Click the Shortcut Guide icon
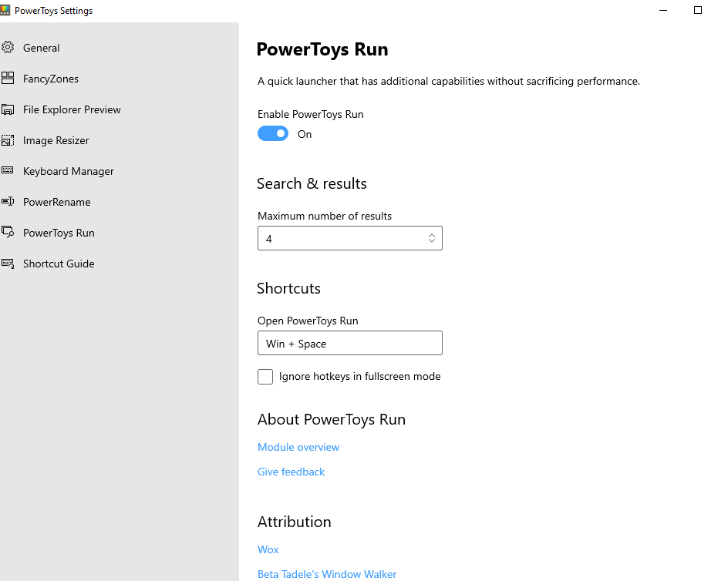Viewport: 728px width, 581px height. click(8, 264)
